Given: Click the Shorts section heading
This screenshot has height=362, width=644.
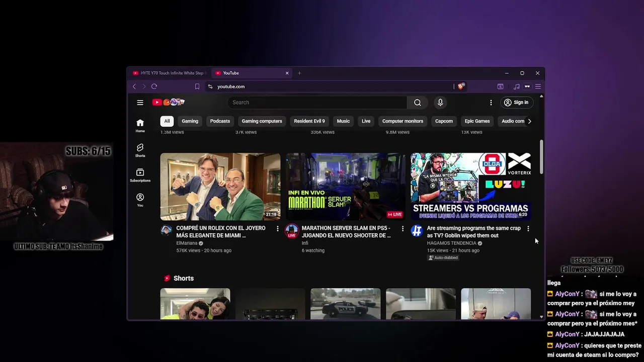Looking at the screenshot, I should pyautogui.click(x=183, y=279).
